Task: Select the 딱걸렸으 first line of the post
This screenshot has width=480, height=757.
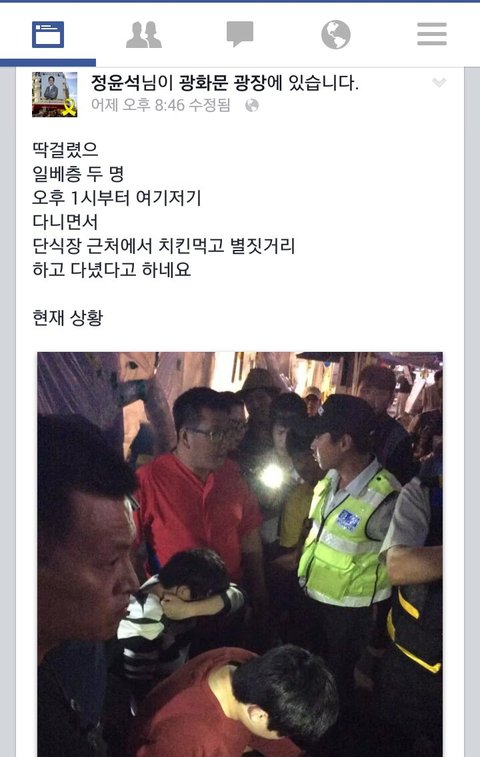Action: 65,149
